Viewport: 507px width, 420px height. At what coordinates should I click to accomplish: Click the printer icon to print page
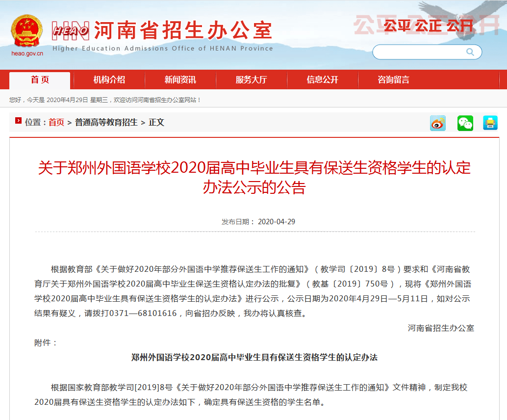click(490, 123)
